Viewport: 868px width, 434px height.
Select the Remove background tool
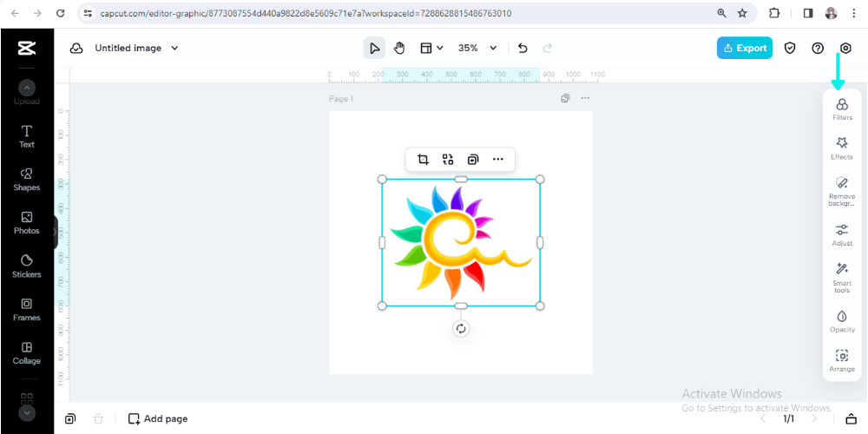pyautogui.click(x=842, y=192)
